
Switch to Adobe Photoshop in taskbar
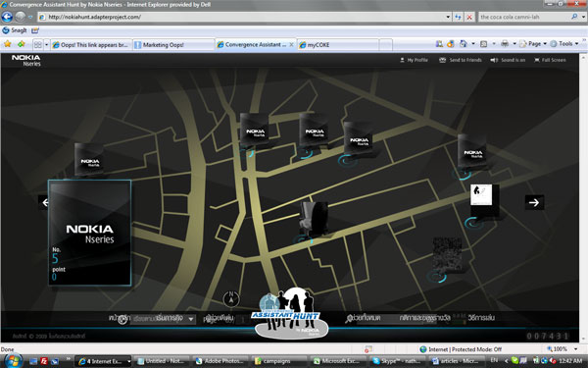[220, 361]
